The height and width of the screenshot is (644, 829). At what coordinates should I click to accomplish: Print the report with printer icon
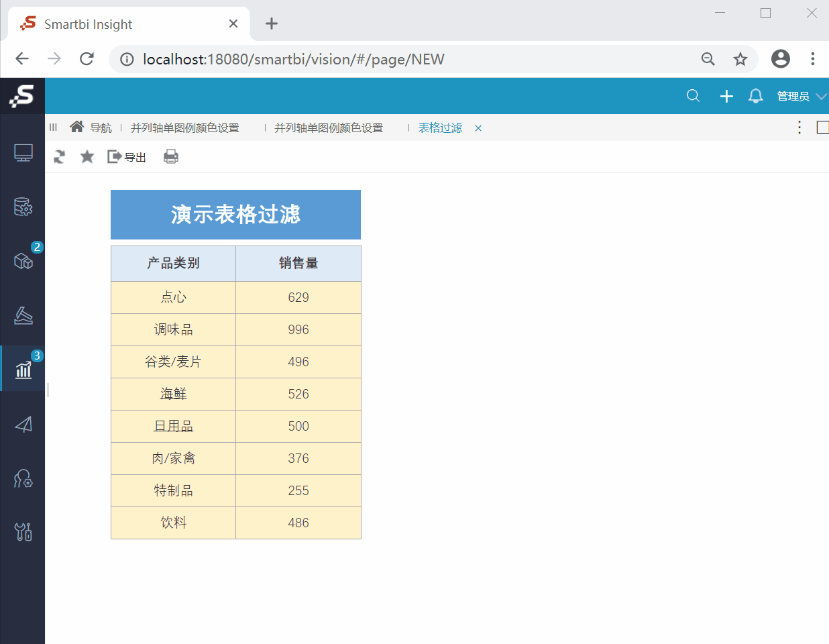click(x=171, y=157)
